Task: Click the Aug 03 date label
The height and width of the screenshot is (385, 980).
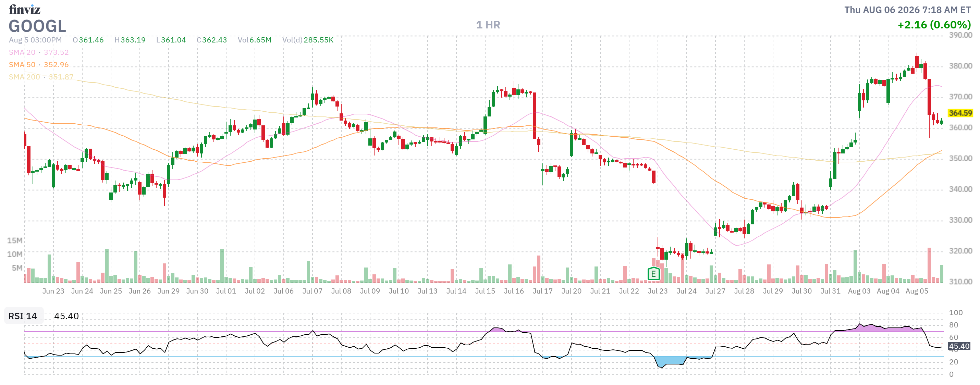Action: pyautogui.click(x=859, y=291)
